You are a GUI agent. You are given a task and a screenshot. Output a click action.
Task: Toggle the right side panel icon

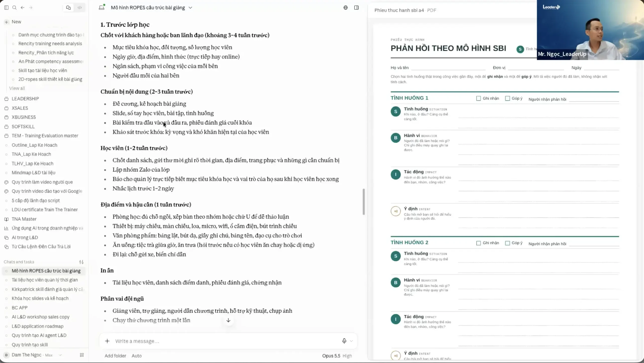click(x=356, y=8)
